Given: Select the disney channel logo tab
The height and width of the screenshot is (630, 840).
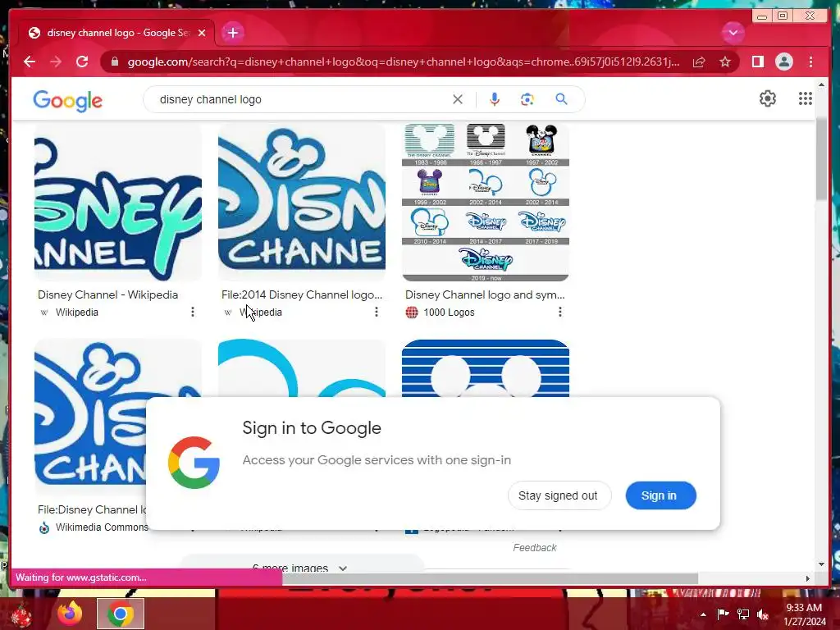Looking at the screenshot, I should [x=116, y=33].
